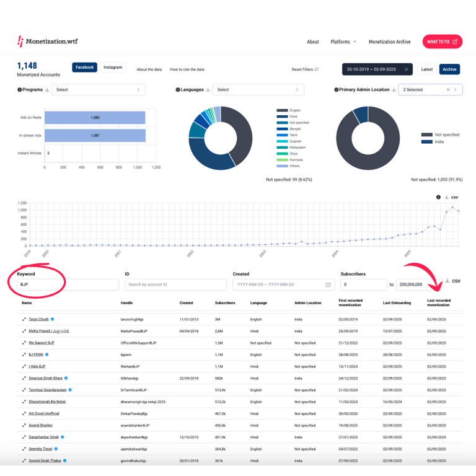476x476 pixels.
Task: Download the Primary Admin Location data
Action: pyautogui.click(x=394, y=89)
